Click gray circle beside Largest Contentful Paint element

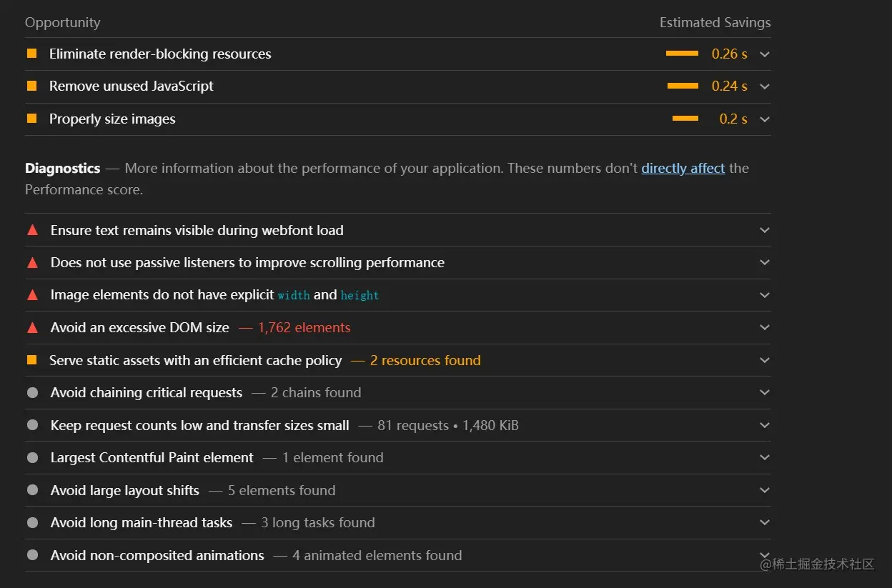coord(32,458)
